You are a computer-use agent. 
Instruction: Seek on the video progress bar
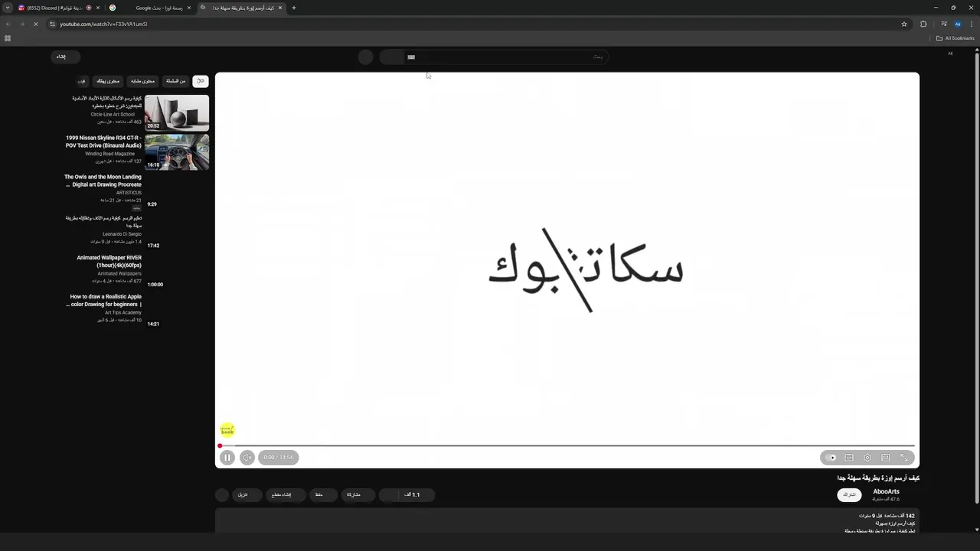(x=567, y=445)
